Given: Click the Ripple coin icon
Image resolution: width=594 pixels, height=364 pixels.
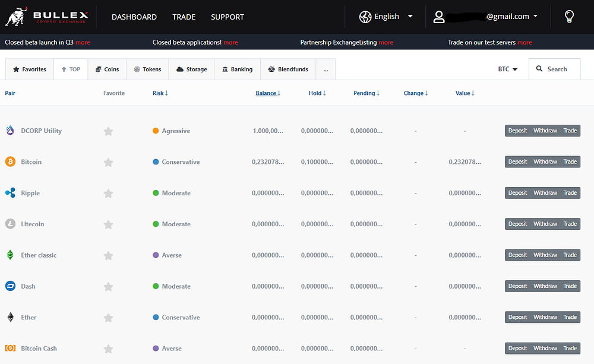Looking at the screenshot, I should pyautogui.click(x=10, y=193).
